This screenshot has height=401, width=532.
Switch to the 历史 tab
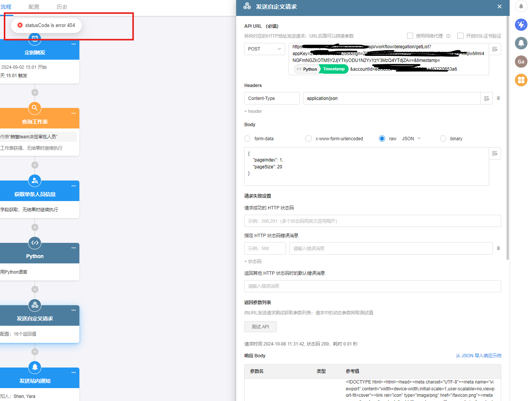coord(62,7)
